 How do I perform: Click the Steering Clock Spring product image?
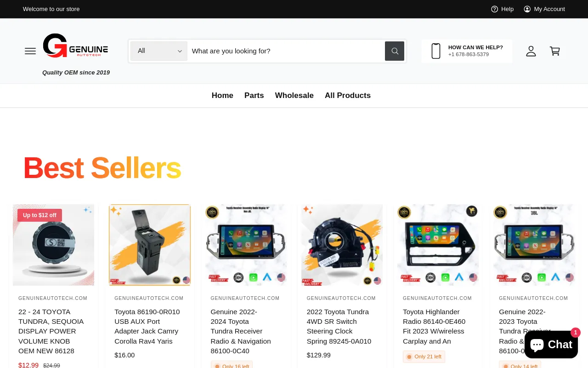click(342, 245)
